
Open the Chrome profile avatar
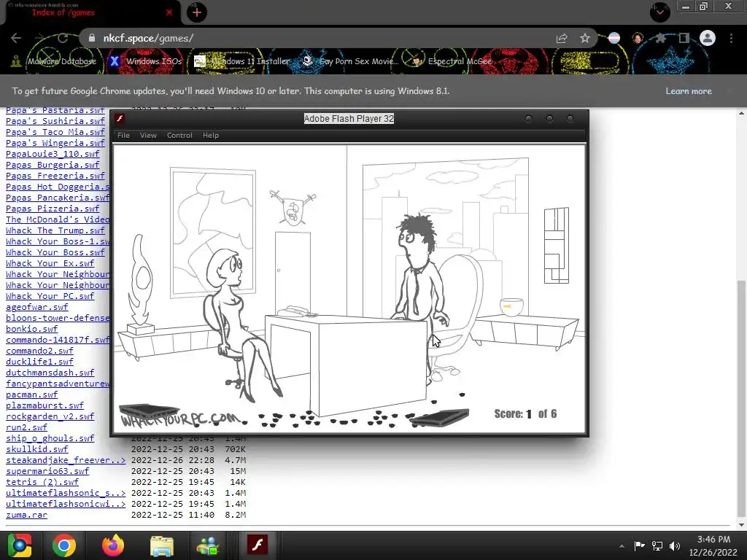tap(708, 38)
